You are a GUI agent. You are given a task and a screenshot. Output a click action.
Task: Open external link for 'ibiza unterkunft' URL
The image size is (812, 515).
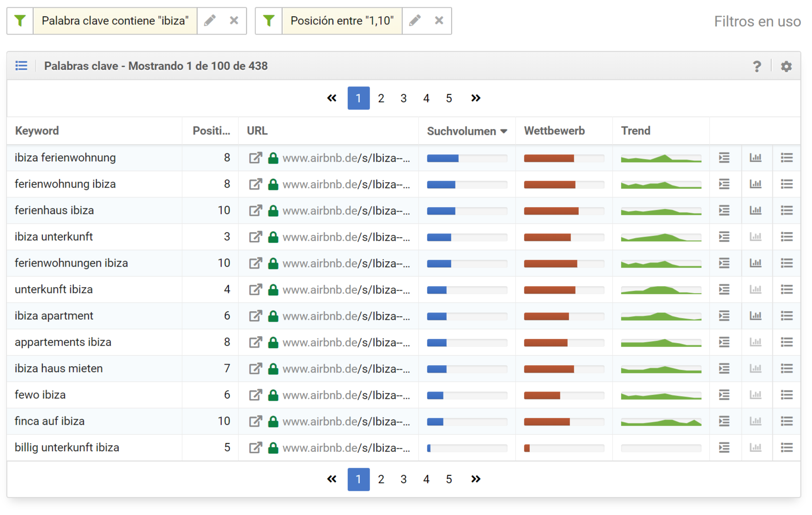point(255,237)
